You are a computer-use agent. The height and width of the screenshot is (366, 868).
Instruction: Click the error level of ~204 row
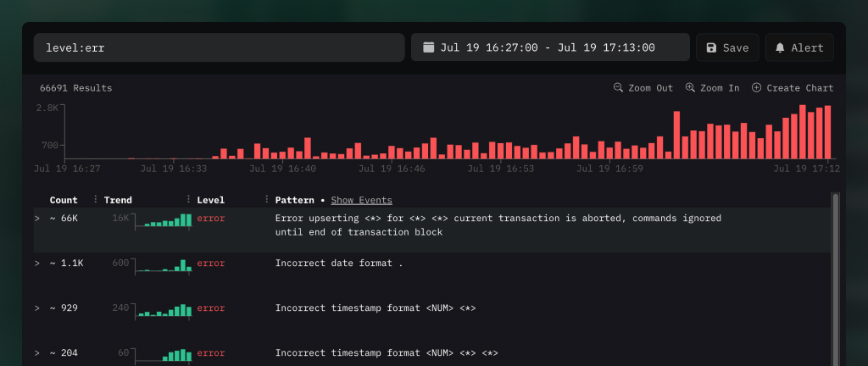211,352
